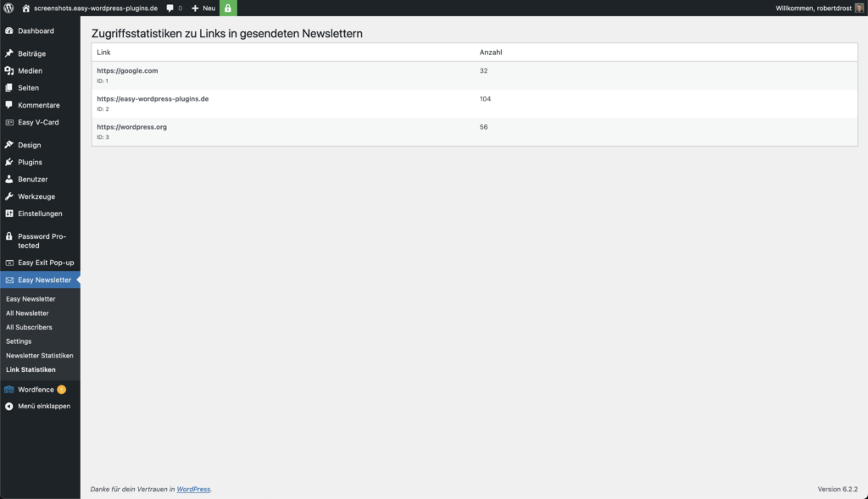Select the https://wordpress.org row link
This screenshot has height=499, width=868.
pyautogui.click(x=131, y=127)
